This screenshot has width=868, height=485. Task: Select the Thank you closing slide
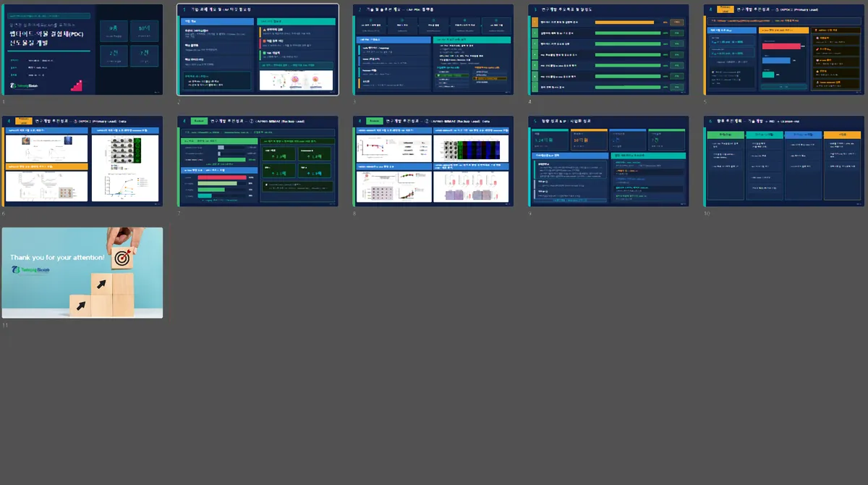[x=82, y=272]
